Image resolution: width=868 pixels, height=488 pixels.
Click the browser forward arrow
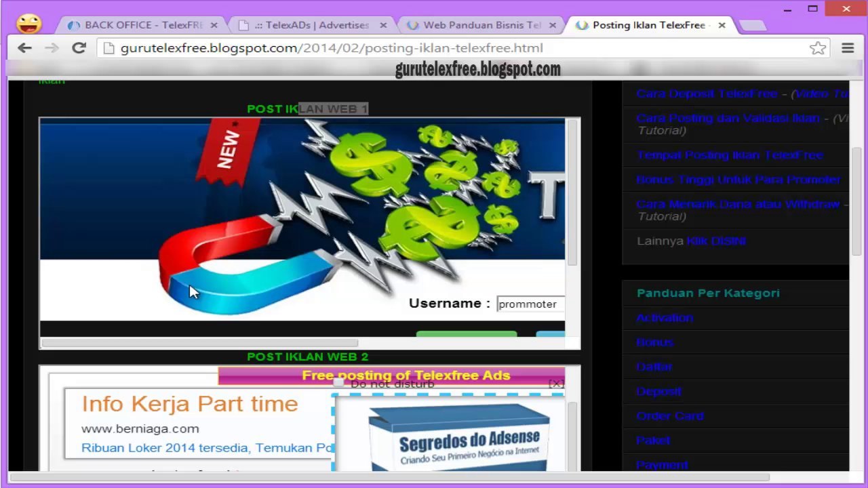tap(52, 48)
